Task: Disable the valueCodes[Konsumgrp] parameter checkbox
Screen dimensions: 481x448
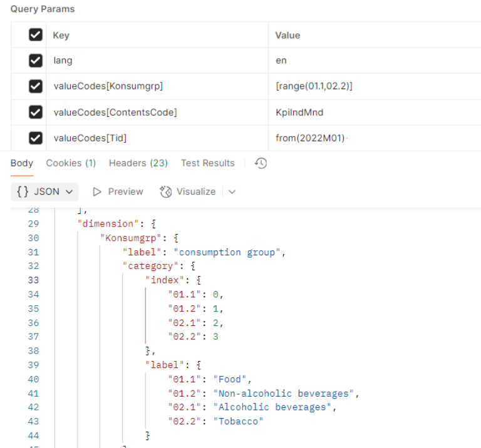Action: tap(36, 86)
